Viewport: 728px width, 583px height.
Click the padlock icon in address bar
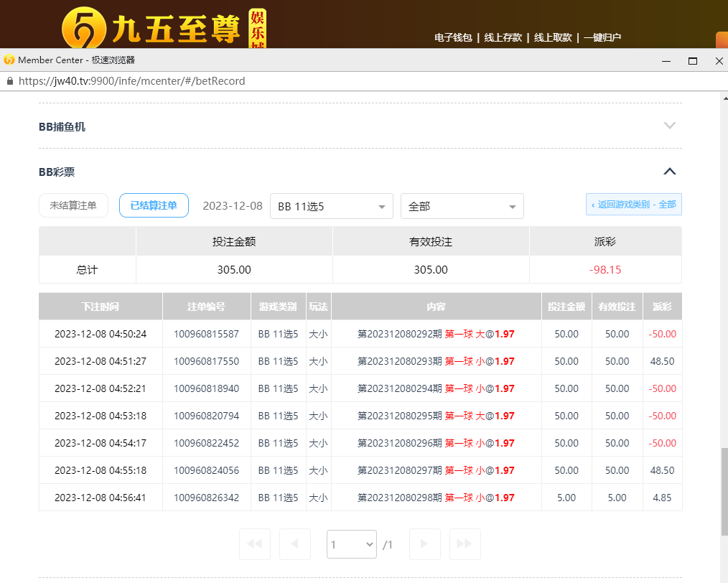point(10,81)
